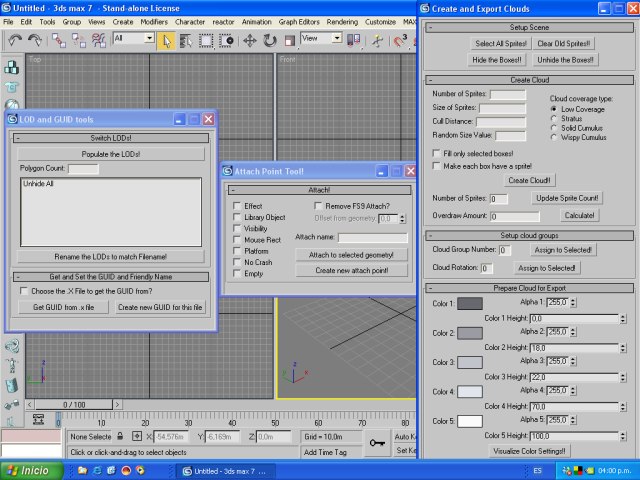640x480 pixels.
Task: Select the Wispy Cumulus coverage type
Action: tap(554, 139)
